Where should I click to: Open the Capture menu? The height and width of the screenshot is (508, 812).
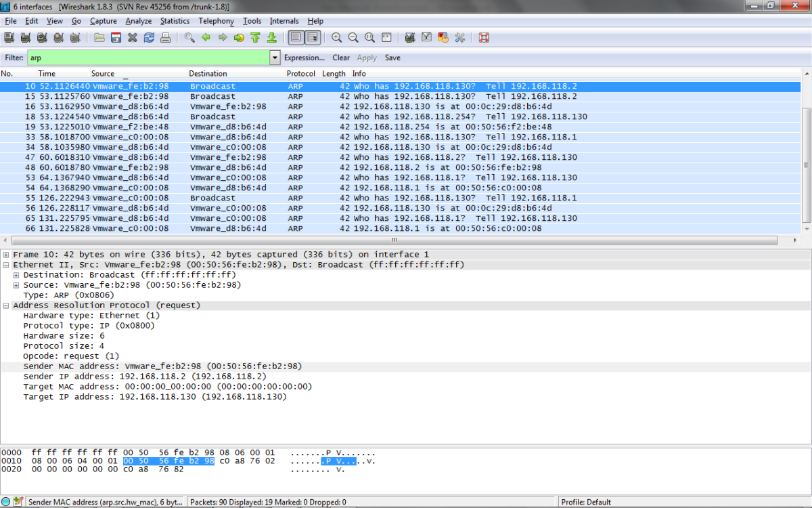point(104,21)
